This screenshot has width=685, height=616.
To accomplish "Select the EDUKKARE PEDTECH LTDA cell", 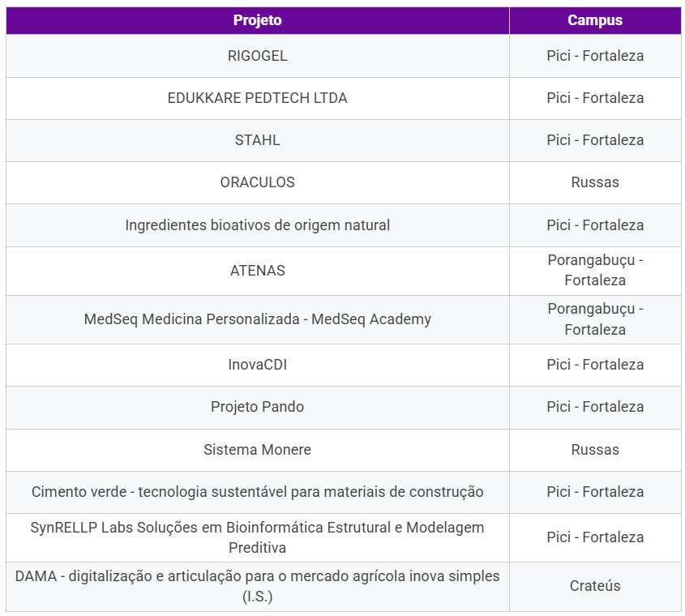I will [257, 98].
